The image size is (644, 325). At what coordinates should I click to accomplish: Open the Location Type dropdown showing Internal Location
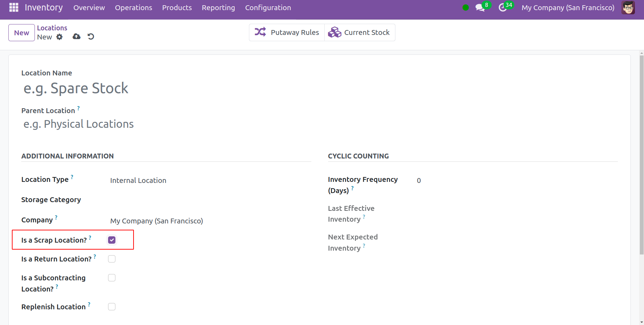pos(209,180)
